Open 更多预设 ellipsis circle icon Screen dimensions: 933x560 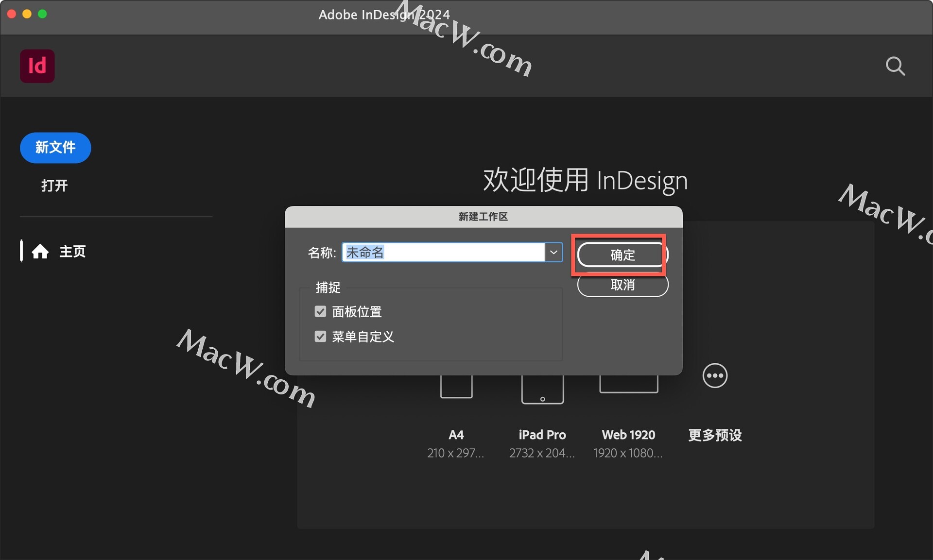pyautogui.click(x=715, y=375)
